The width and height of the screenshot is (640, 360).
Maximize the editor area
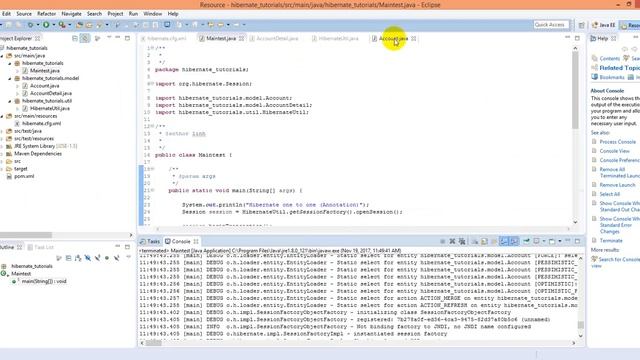[x=577, y=38]
